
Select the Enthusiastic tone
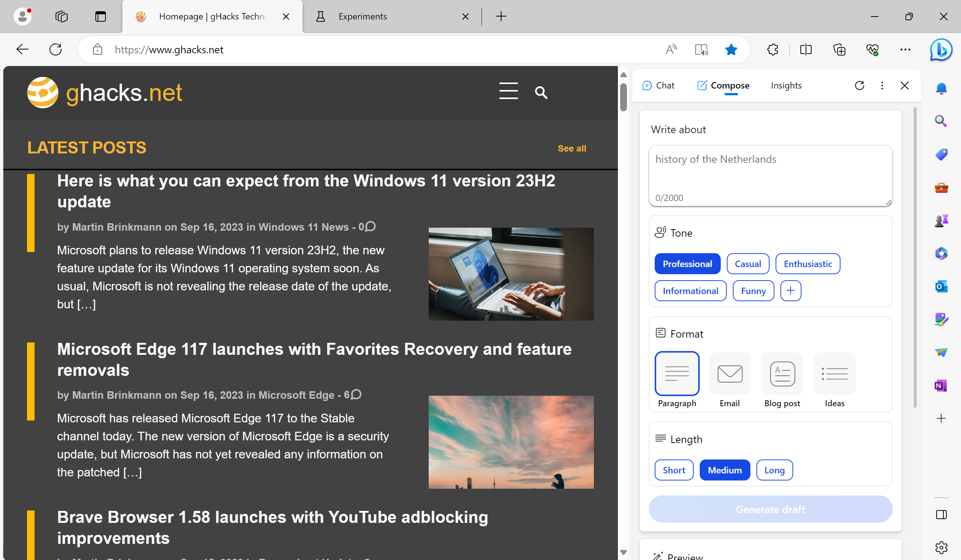808,264
